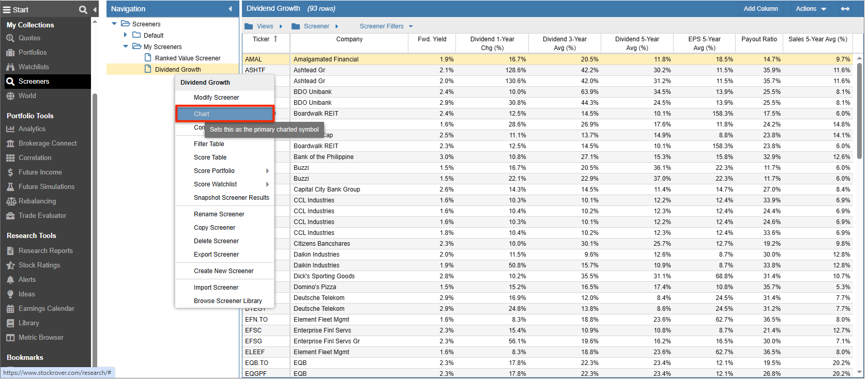This screenshot has width=868, height=380.
Task: Open Quotes from sidebar
Action: point(29,38)
